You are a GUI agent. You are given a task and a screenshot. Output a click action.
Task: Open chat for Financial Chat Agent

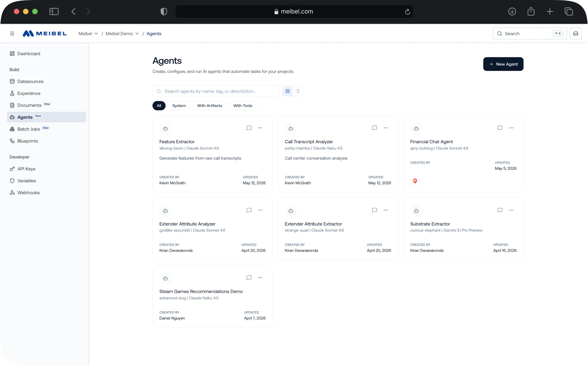[x=500, y=128]
